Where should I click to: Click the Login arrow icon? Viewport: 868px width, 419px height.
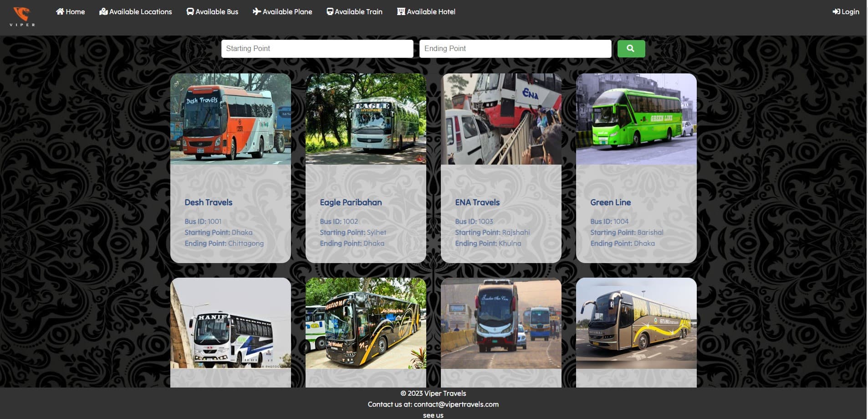coord(836,11)
